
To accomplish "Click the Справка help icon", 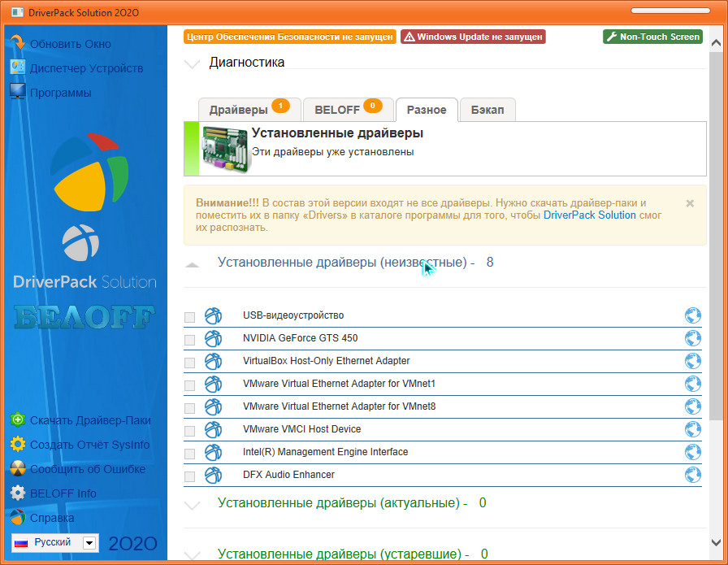I will (x=18, y=517).
